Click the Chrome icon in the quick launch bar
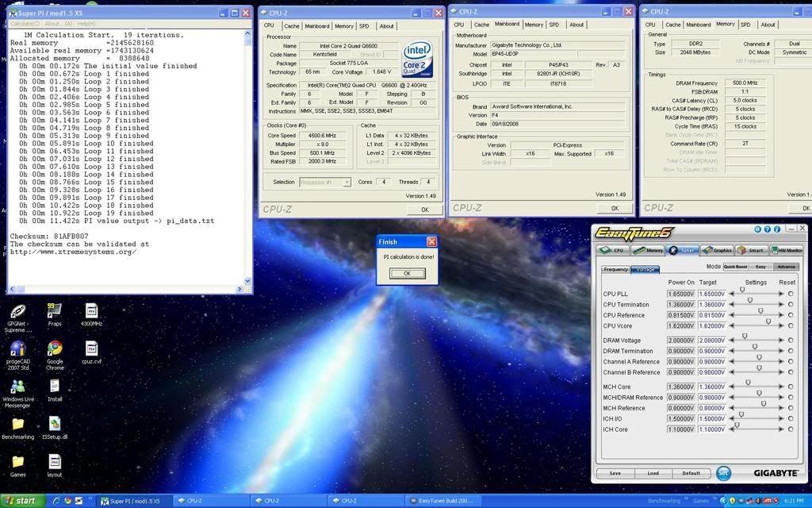Screen dimensions: 812x508 tap(68, 501)
